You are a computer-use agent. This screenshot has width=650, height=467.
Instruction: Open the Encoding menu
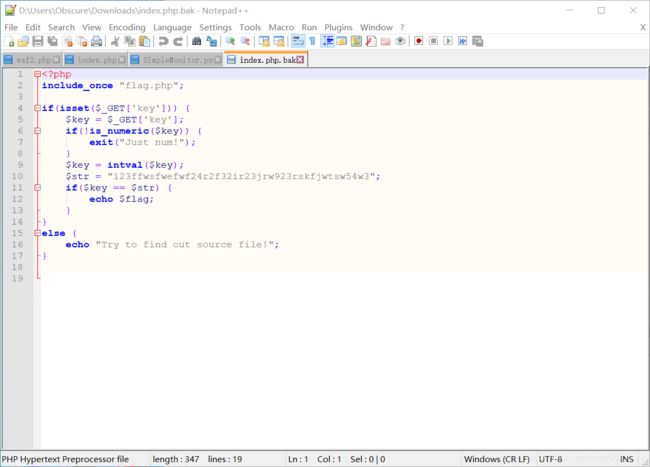pos(127,27)
